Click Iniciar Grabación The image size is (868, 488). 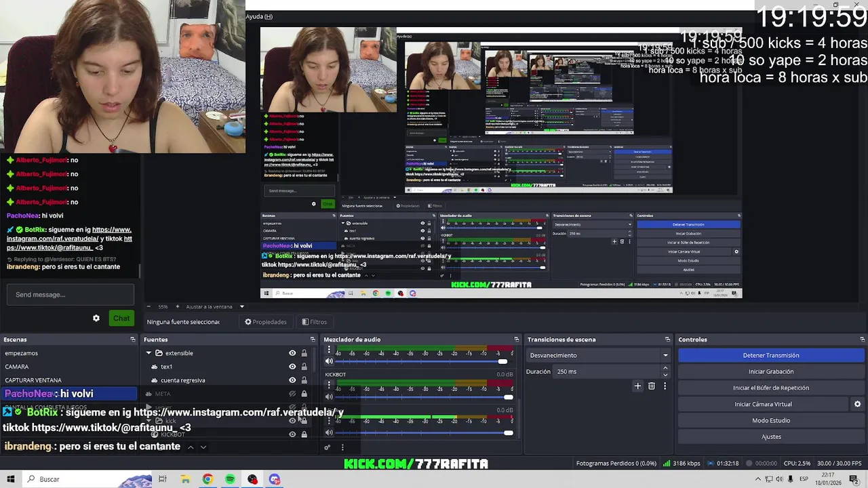pyautogui.click(x=771, y=371)
